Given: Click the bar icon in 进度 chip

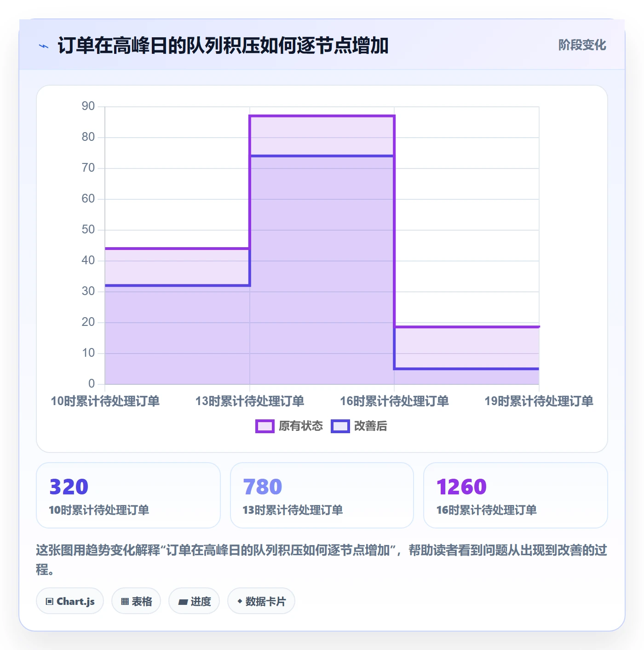Looking at the screenshot, I should (x=183, y=602).
